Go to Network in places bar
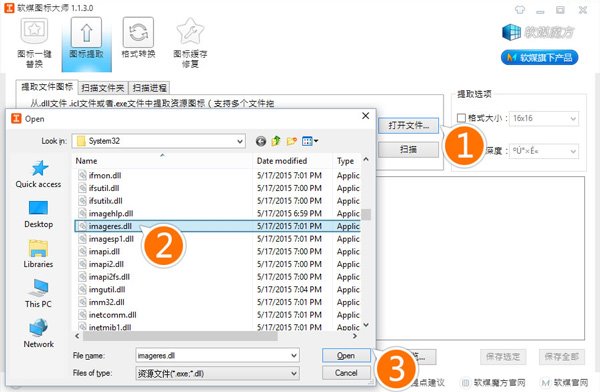 pyautogui.click(x=38, y=333)
